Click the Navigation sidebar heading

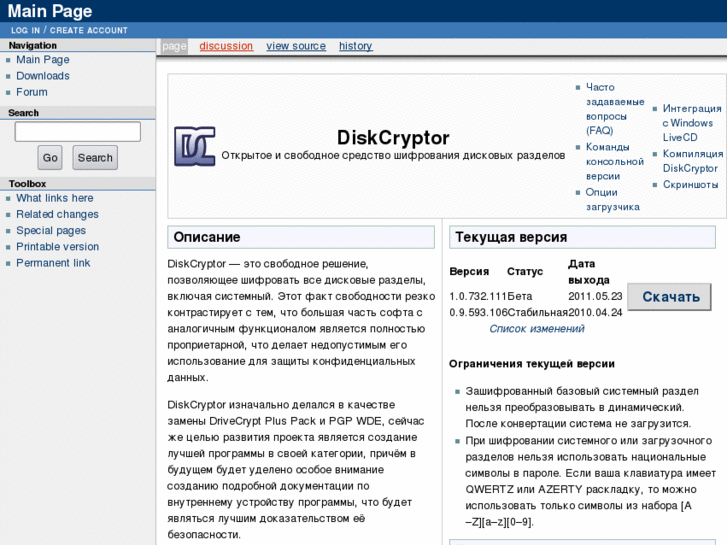[32, 45]
